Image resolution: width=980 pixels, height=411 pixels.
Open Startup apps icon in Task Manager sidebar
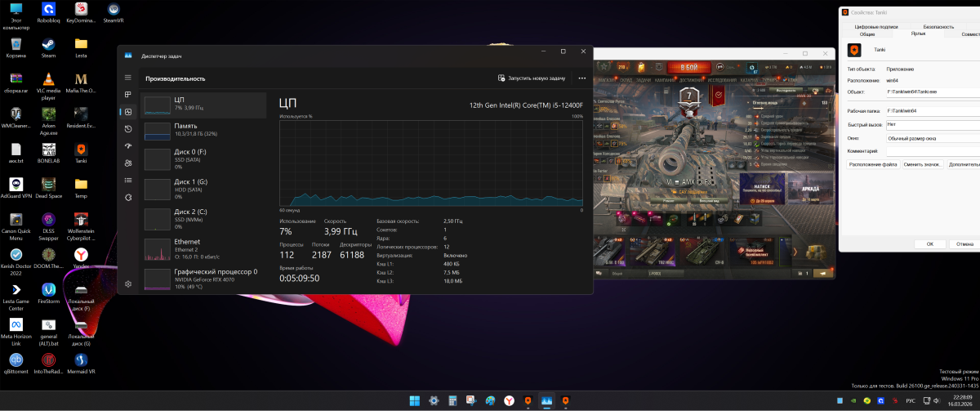pyautogui.click(x=128, y=146)
